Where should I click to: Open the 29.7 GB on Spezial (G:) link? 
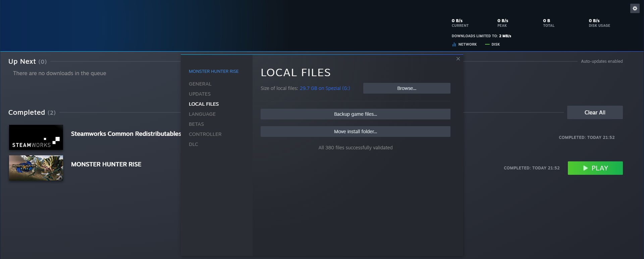coord(325,88)
